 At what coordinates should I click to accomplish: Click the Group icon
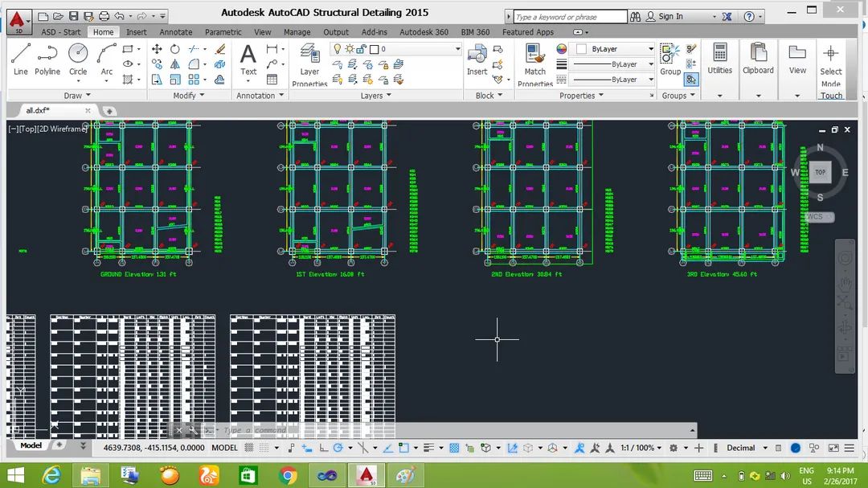coord(669,59)
